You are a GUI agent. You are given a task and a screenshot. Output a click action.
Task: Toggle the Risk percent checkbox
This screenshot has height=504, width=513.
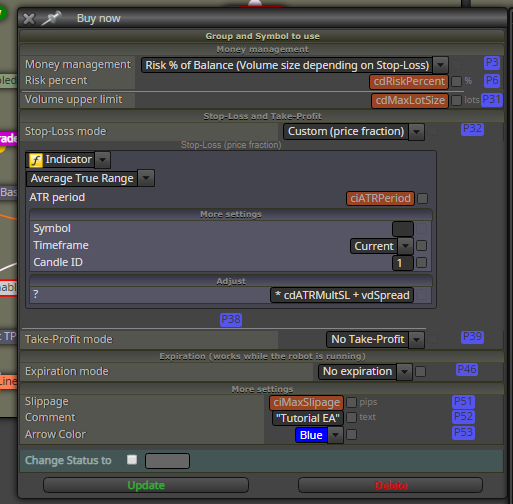456,81
